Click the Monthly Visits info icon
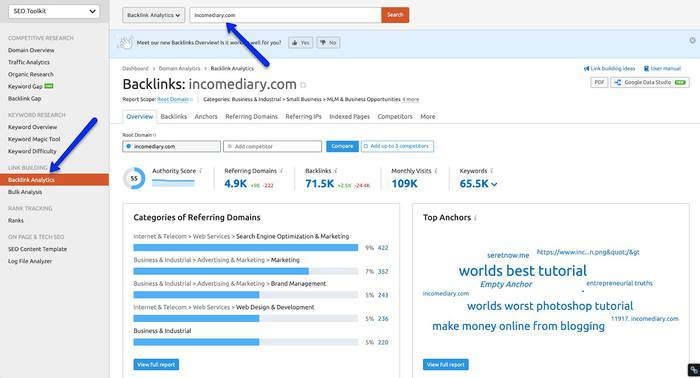This screenshot has height=378, width=700. (436, 171)
